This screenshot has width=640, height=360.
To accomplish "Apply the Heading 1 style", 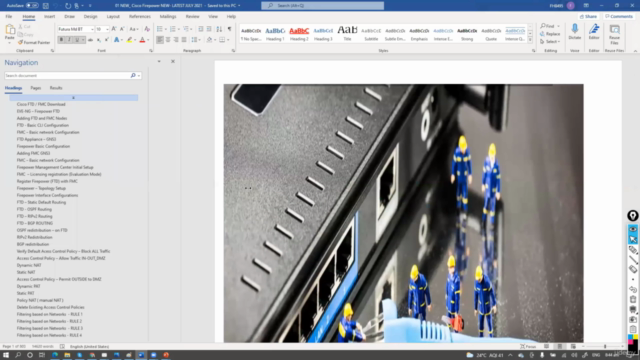I will (275, 34).
